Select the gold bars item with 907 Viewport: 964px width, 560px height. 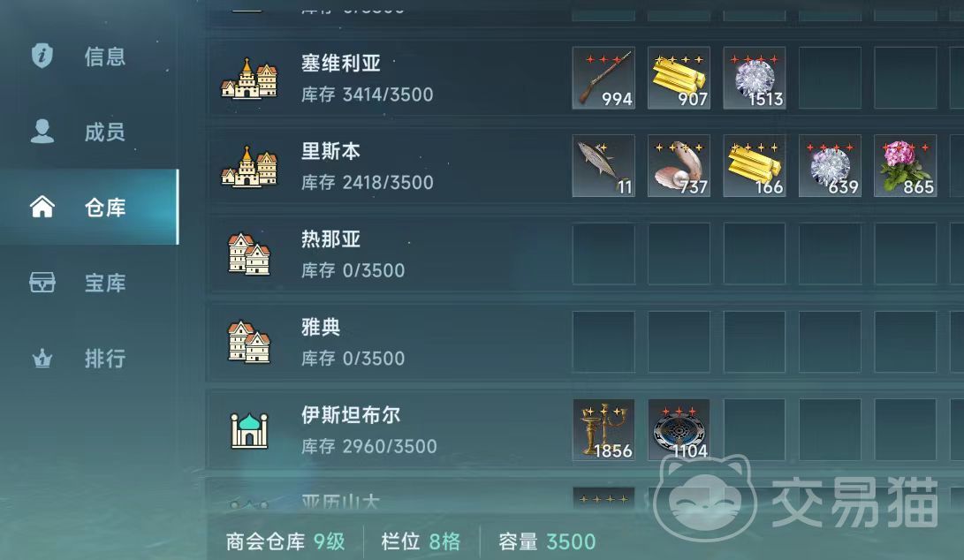pyautogui.click(x=679, y=78)
